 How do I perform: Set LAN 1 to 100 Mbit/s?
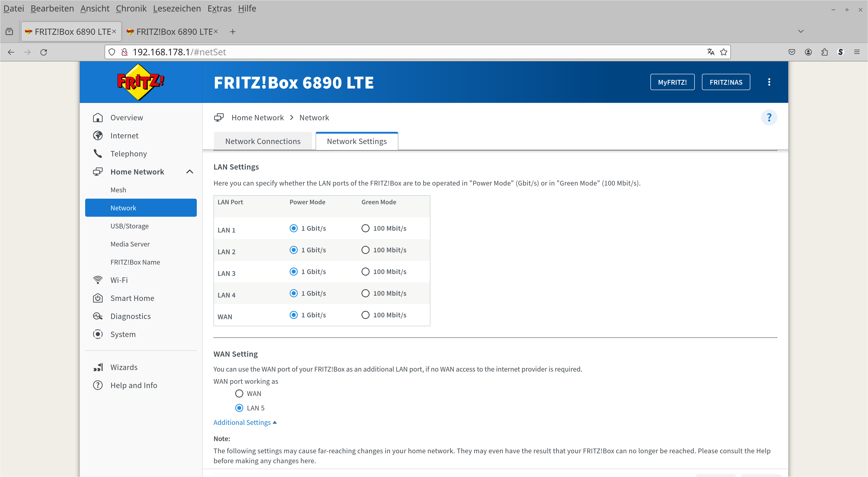point(365,228)
